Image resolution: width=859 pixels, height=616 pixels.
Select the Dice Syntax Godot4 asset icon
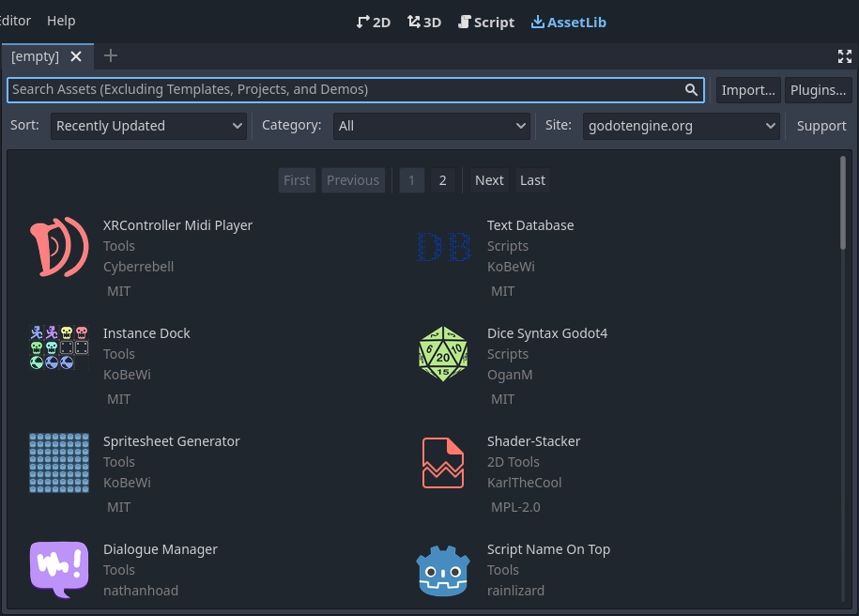click(443, 354)
